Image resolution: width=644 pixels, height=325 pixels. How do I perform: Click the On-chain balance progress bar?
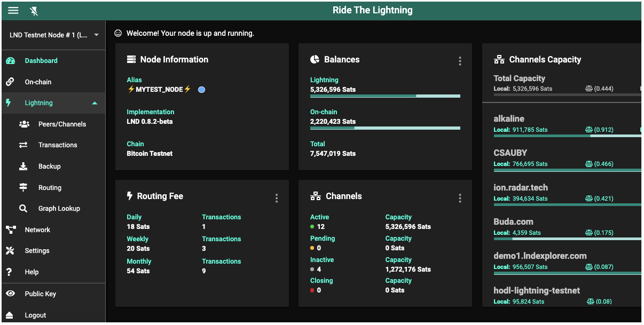pos(385,128)
